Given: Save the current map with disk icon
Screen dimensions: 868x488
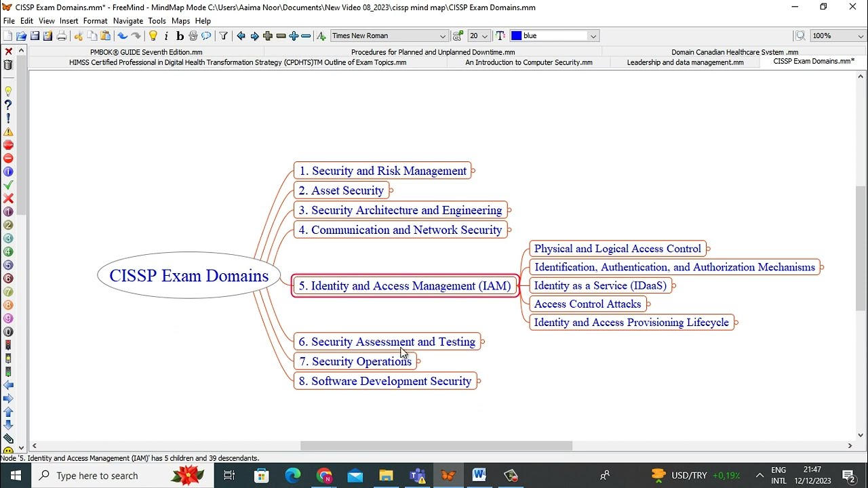Looking at the screenshot, I should click(35, 36).
